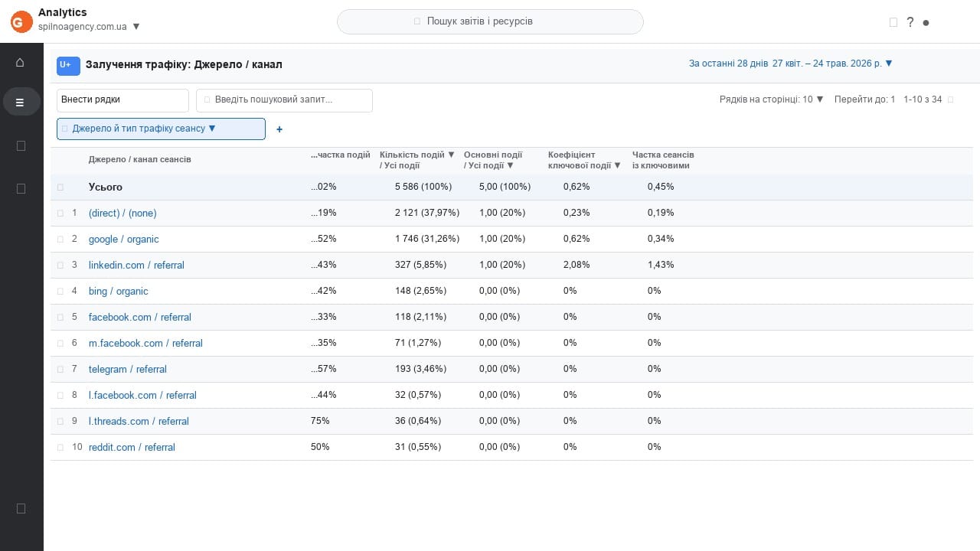This screenshot has height=551, width=980.
Task: Check the facebook.com / referral row checkbox
Action: (60, 317)
